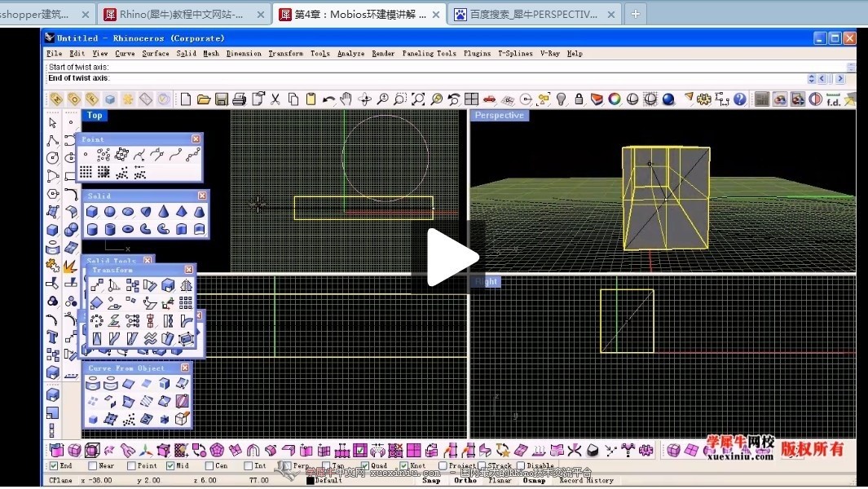
Task: Close the Transform tool panel
Action: pyautogui.click(x=189, y=270)
